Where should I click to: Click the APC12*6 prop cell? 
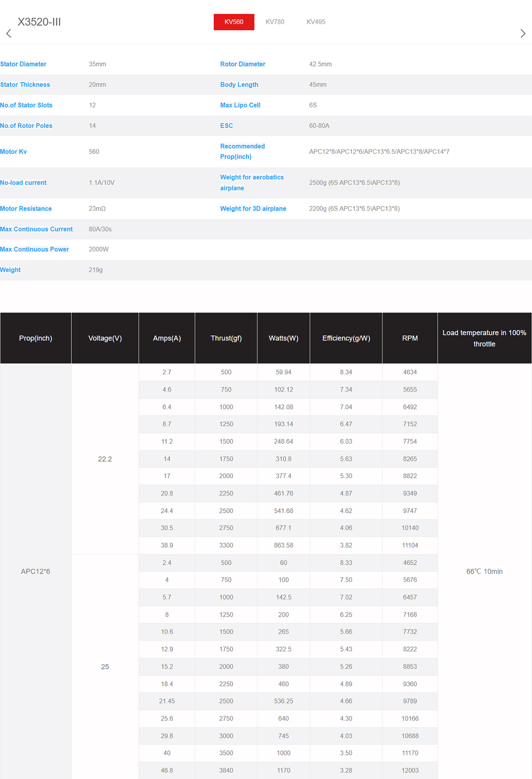coord(35,571)
